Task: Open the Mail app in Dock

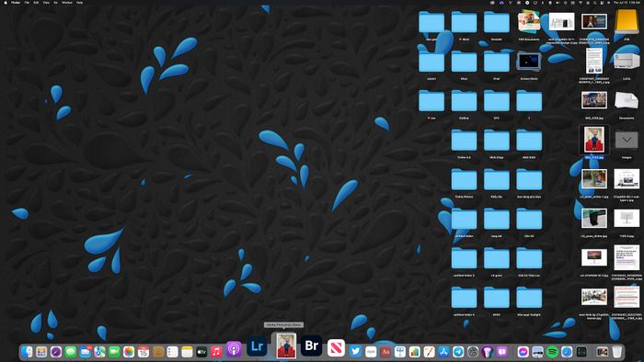Action: tap(85, 352)
